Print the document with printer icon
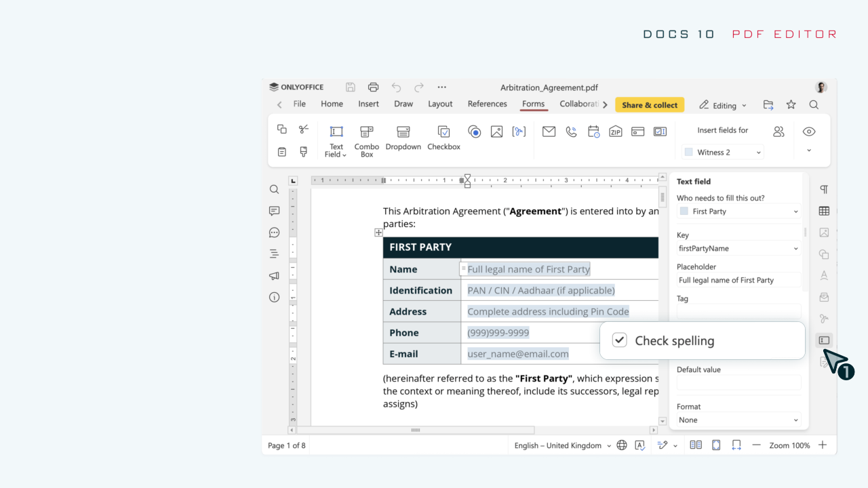The height and width of the screenshot is (488, 868). tap(373, 87)
